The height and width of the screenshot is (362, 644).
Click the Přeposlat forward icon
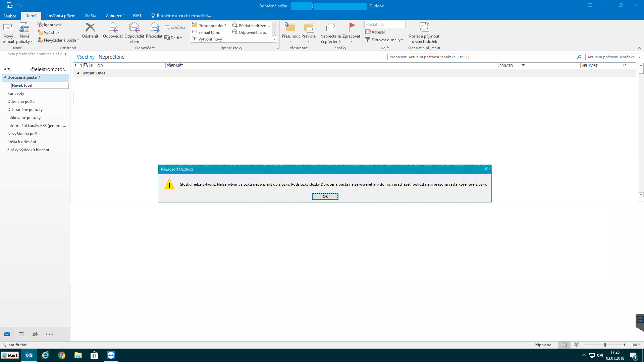click(154, 27)
